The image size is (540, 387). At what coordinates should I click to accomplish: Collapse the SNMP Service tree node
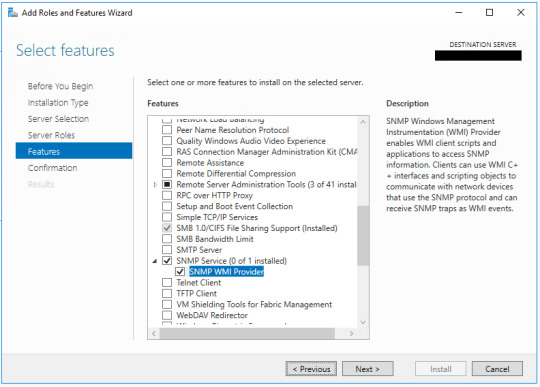[x=155, y=261]
